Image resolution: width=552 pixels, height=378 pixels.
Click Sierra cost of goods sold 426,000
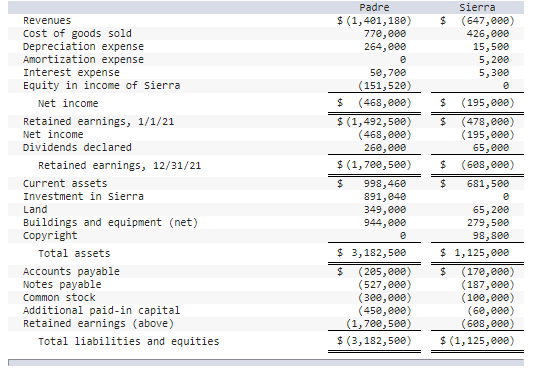[488, 34]
